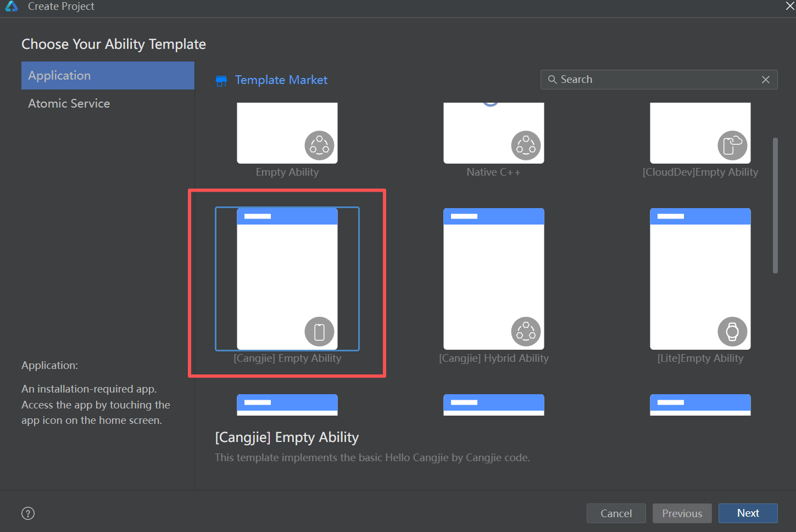Click the search magnifier icon
Image resolution: width=796 pixels, height=532 pixels.
[552, 80]
